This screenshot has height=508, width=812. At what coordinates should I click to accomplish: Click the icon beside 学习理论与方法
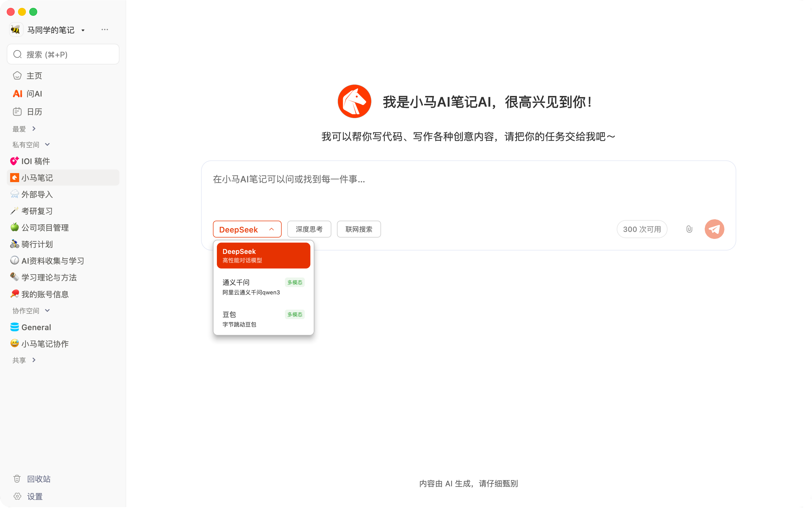point(14,277)
